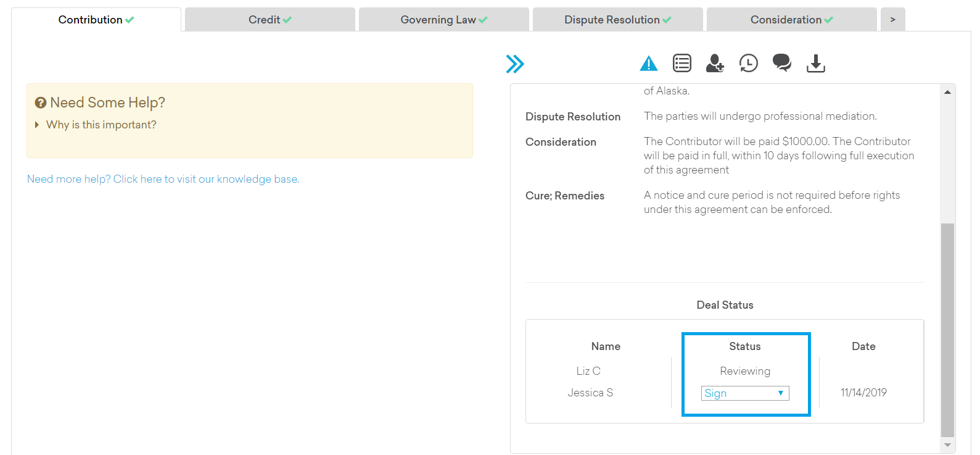This screenshot has width=980, height=455.
Task: Open the Sign status dropdown
Action: pyautogui.click(x=744, y=393)
